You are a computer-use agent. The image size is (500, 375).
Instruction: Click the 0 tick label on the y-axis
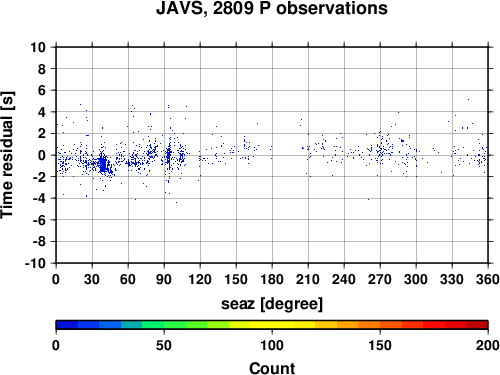tap(42, 155)
